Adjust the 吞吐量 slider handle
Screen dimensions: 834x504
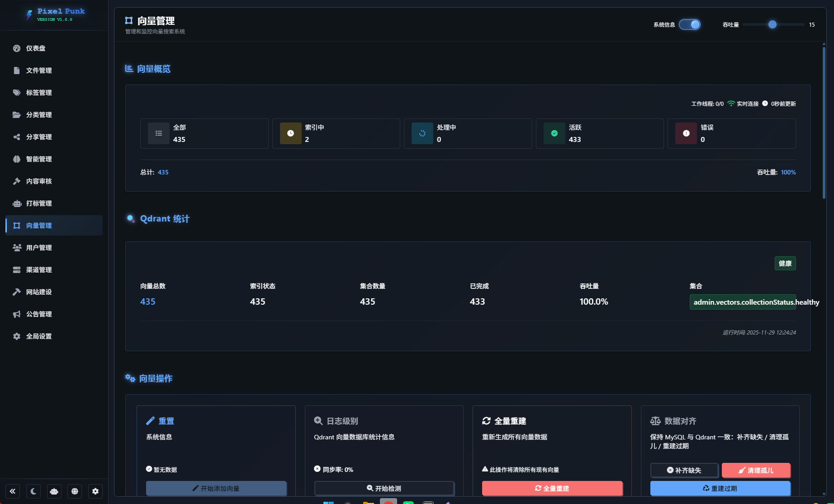coord(772,24)
